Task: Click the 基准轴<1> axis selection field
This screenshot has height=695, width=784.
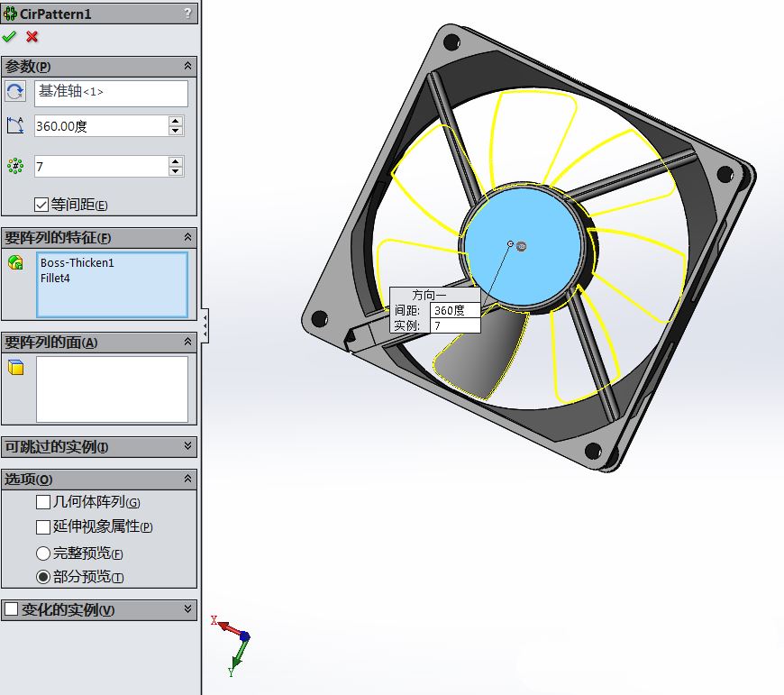Action: coord(111,93)
